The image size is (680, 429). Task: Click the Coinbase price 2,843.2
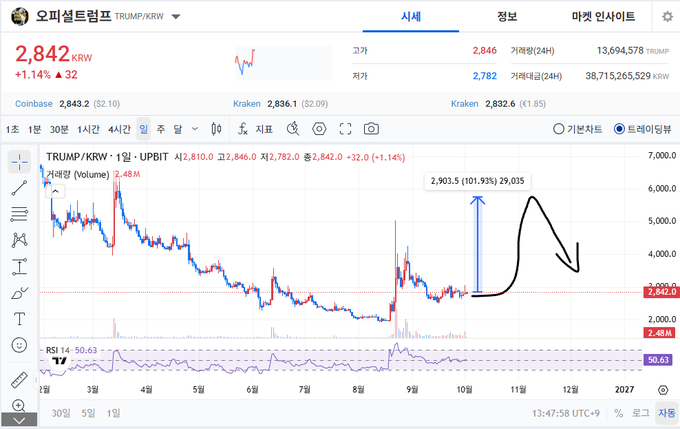click(x=74, y=104)
